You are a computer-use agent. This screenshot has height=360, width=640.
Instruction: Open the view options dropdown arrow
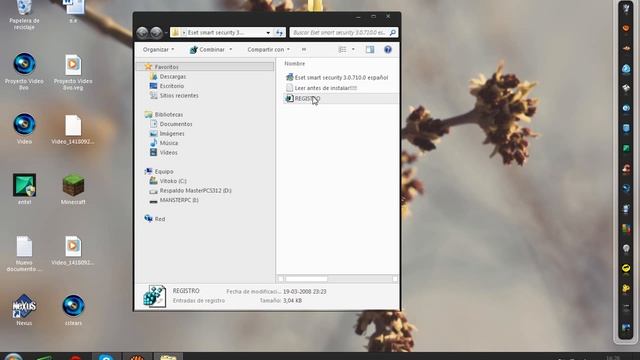(353, 49)
